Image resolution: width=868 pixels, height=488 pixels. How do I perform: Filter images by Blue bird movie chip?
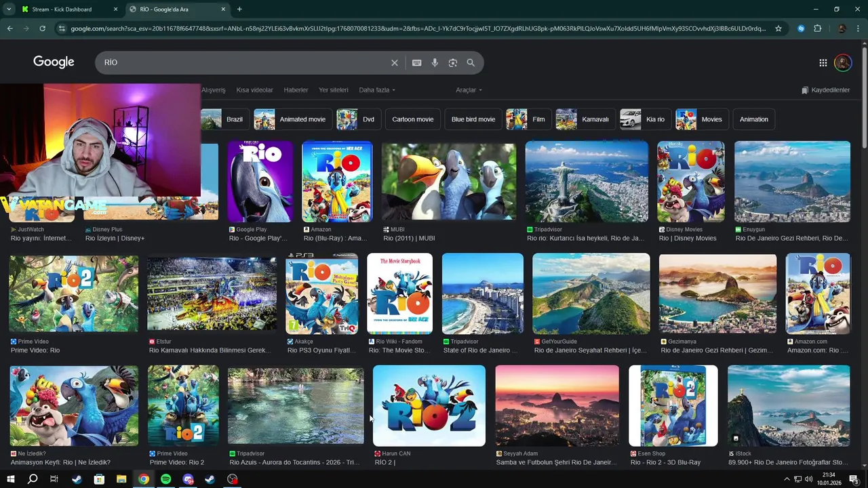click(x=473, y=119)
